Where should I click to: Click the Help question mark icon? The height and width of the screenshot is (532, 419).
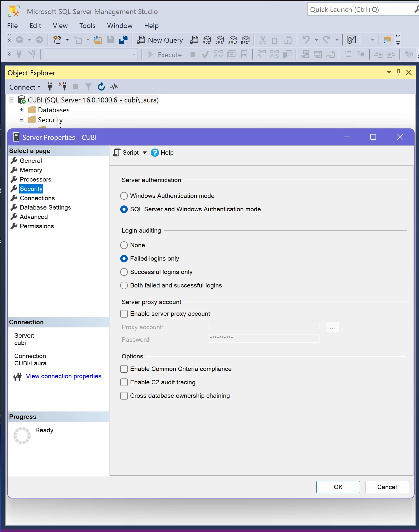(x=155, y=153)
